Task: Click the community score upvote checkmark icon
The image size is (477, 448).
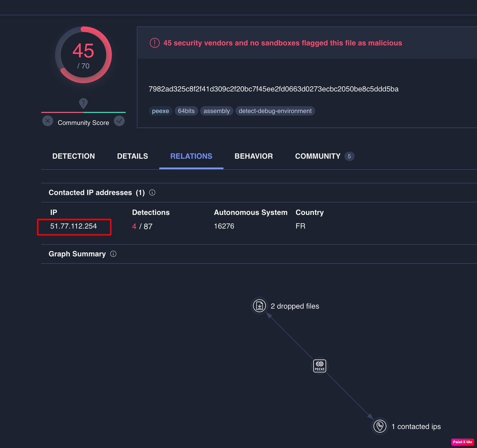Action: [119, 121]
